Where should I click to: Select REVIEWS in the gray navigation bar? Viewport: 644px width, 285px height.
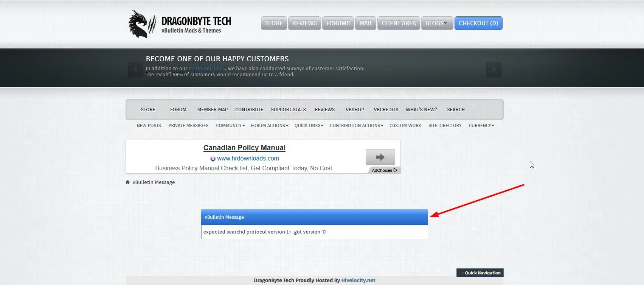325,110
